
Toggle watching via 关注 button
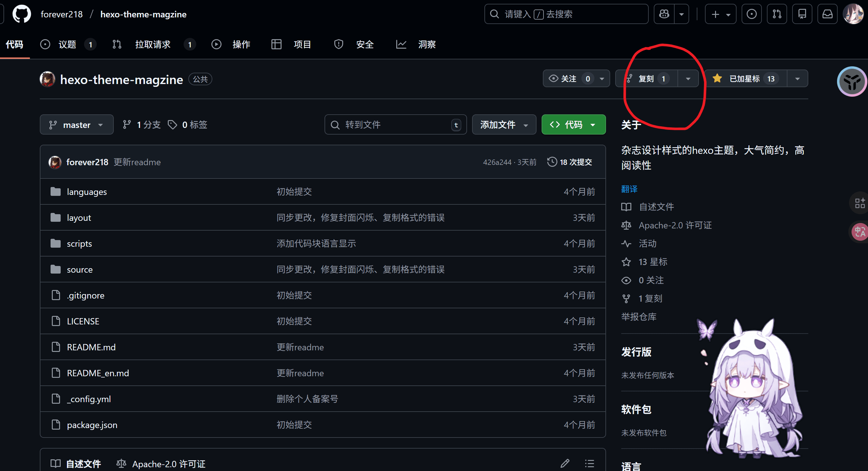point(568,79)
